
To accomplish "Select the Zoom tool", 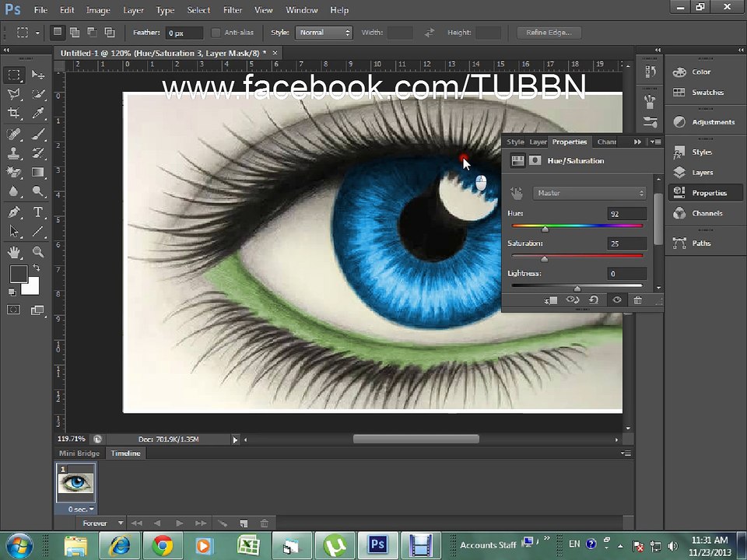I will 38,251.
